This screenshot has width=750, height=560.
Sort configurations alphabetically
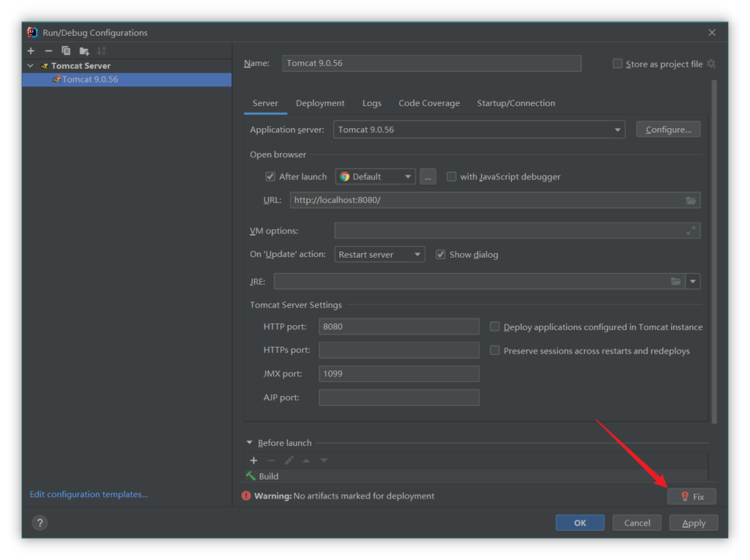pos(101,51)
